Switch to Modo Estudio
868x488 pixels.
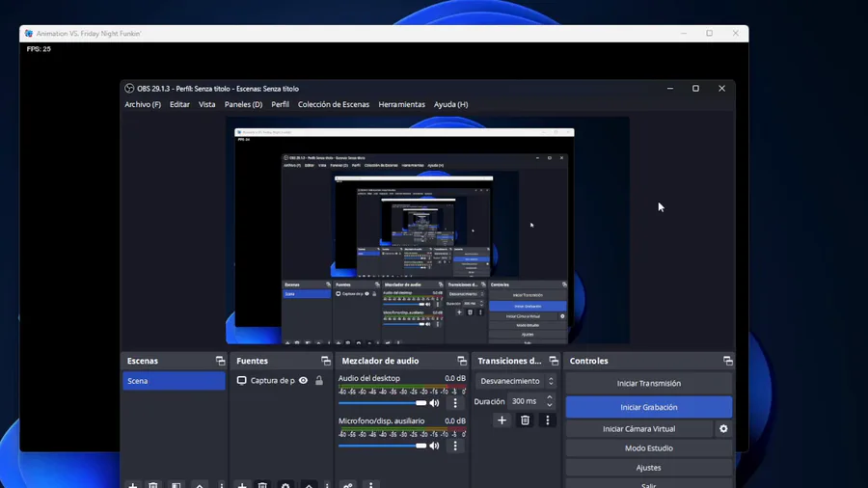[x=649, y=447]
